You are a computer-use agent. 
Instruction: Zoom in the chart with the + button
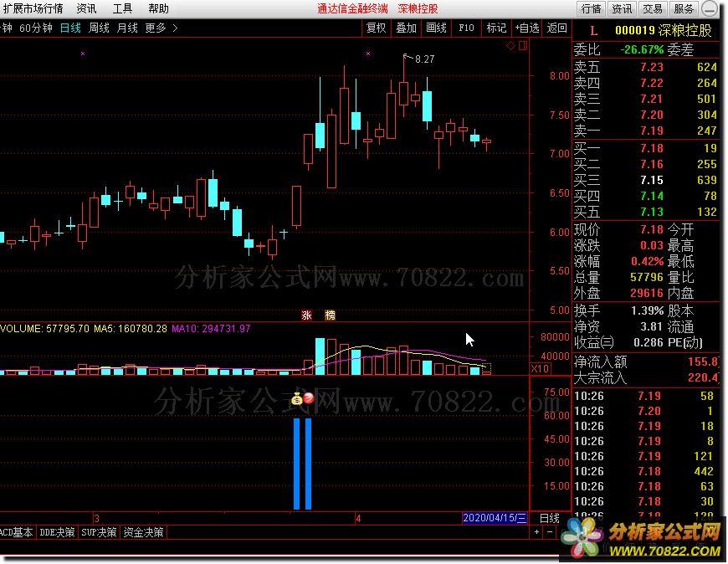click(x=536, y=532)
